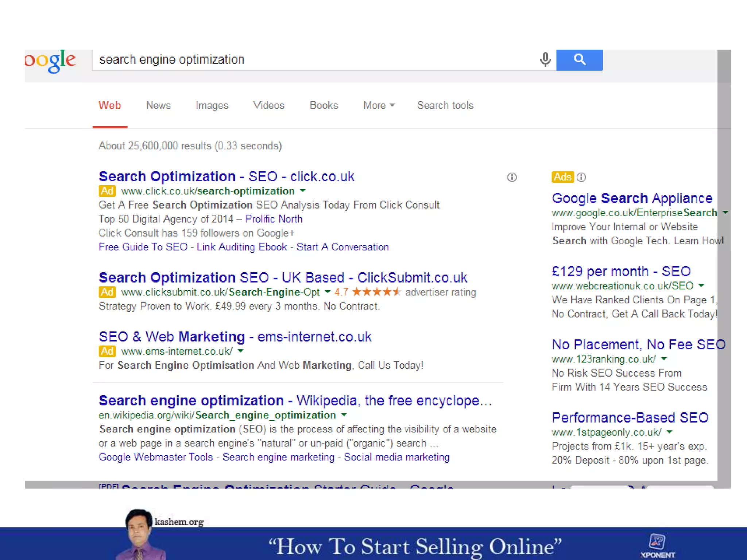Click the vertical page scrollbar
Viewport: 747px width, 560px height.
(x=724, y=255)
